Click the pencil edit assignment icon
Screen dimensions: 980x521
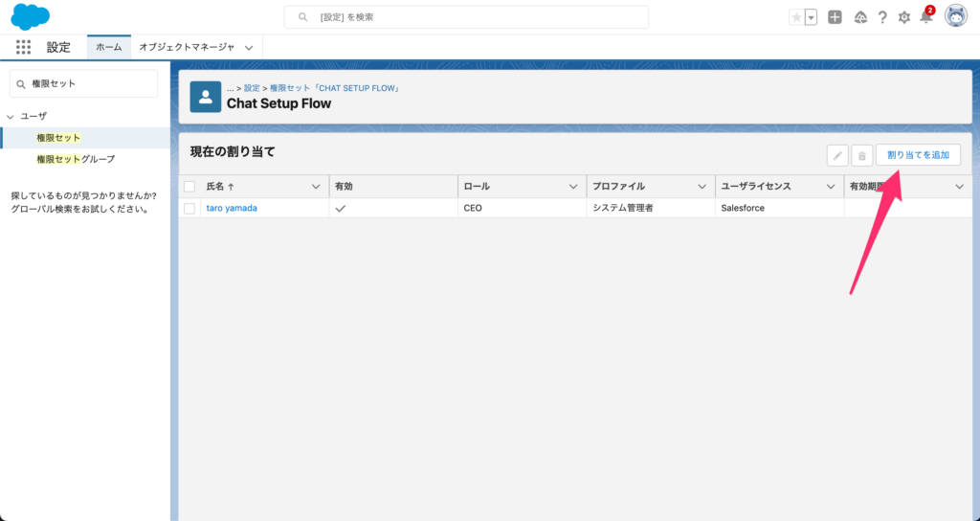[x=837, y=156]
